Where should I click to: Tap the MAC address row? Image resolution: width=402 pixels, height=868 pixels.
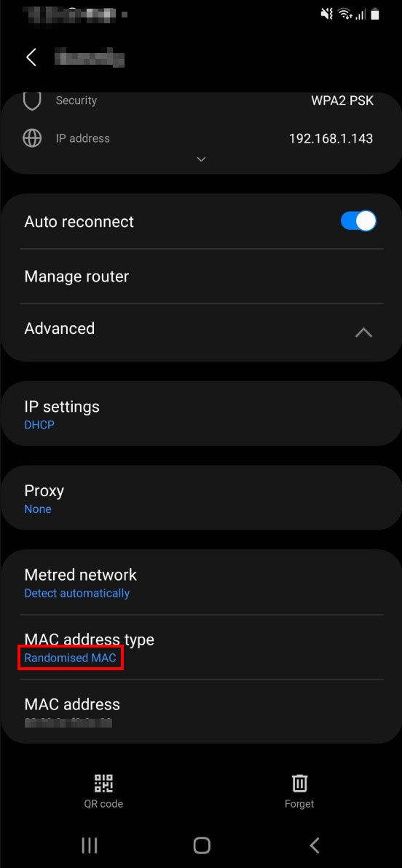pyautogui.click(x=201, y=711)
